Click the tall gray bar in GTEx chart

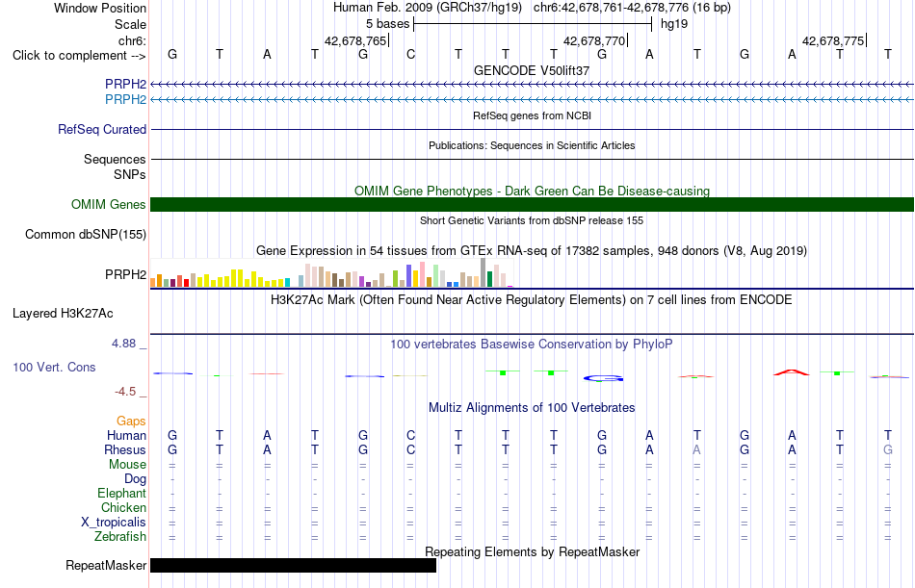point(484,272)
